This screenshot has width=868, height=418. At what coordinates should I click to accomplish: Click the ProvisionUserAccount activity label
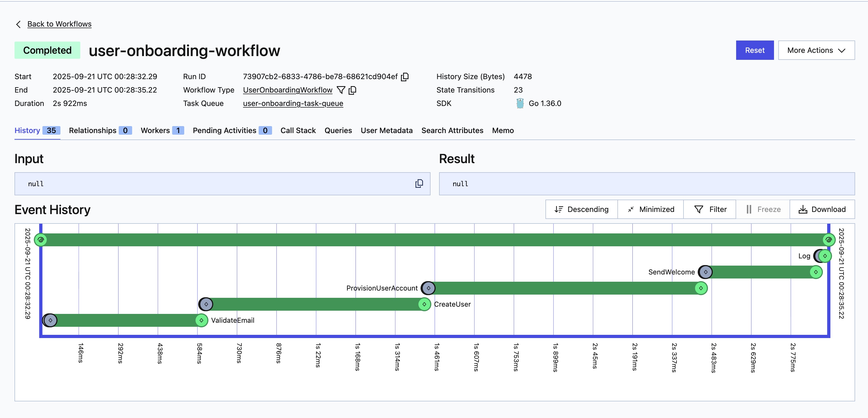click(382, 288)
